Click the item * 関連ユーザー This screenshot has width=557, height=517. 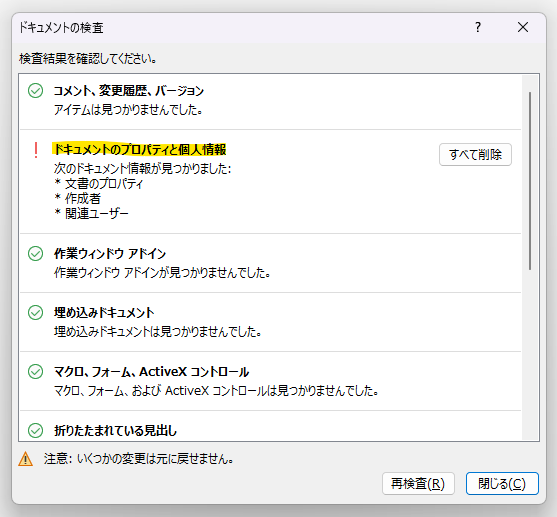[x=91, y=214]
